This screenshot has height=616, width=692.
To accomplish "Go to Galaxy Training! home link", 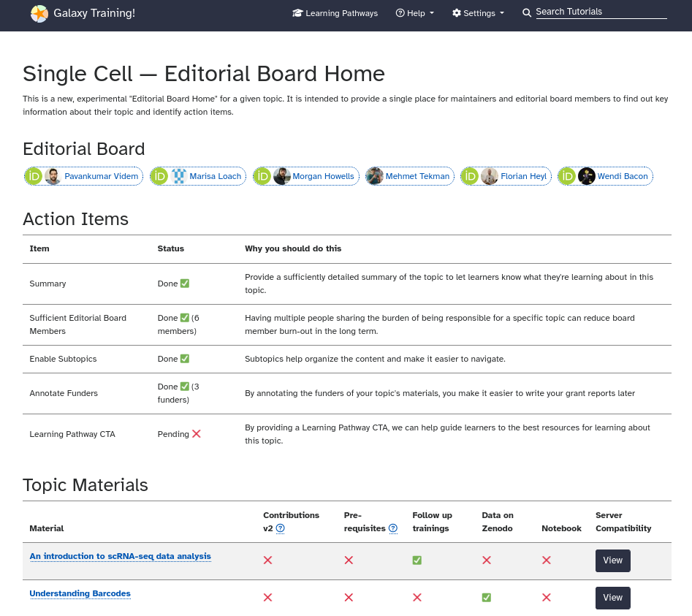I will tap(83, 13).
